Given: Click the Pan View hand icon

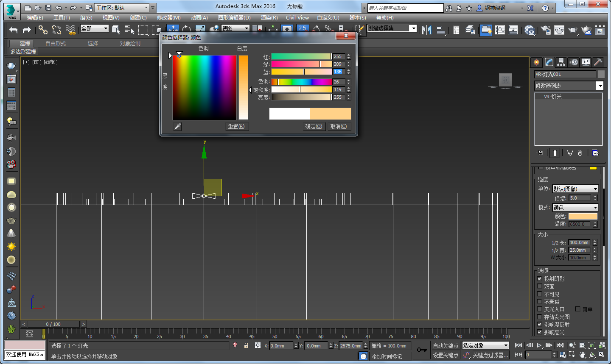Looking at the screenshot, I should (583, 355).
